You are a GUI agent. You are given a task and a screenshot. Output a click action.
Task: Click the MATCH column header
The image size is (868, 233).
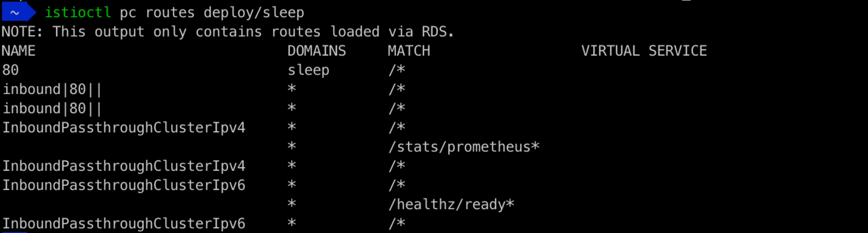[x=409, y=51]
